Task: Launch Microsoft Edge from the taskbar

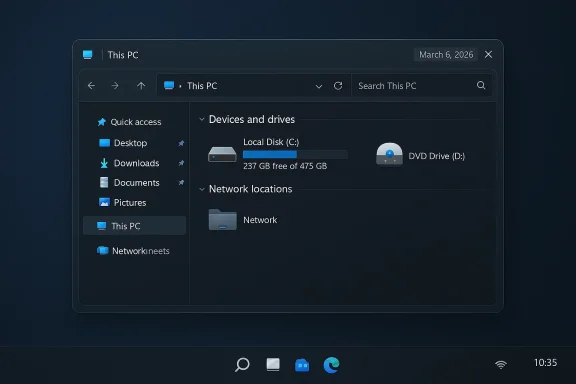Action: click(331, 365)
